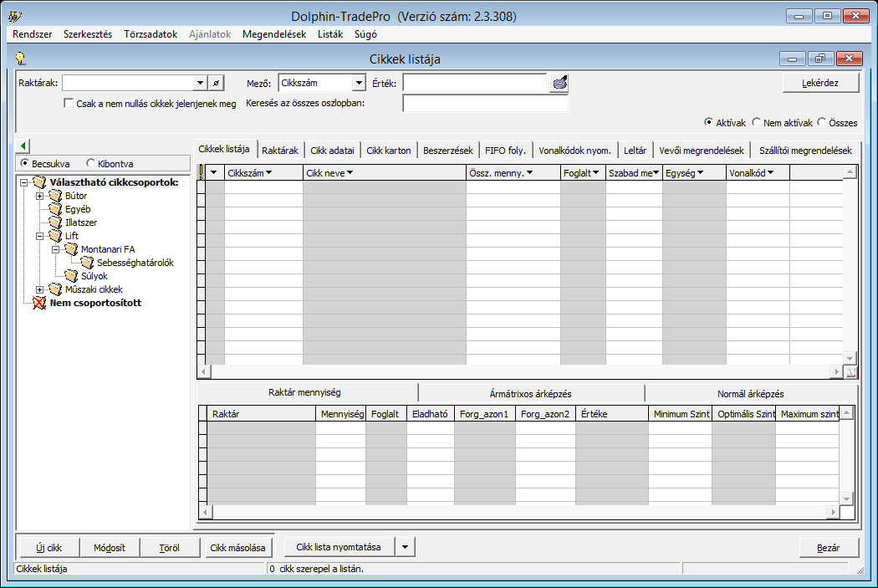Click the Választható cikkcsoportok root folder icon
Viewport: 878px width, 588px height.
click(39, 182)
